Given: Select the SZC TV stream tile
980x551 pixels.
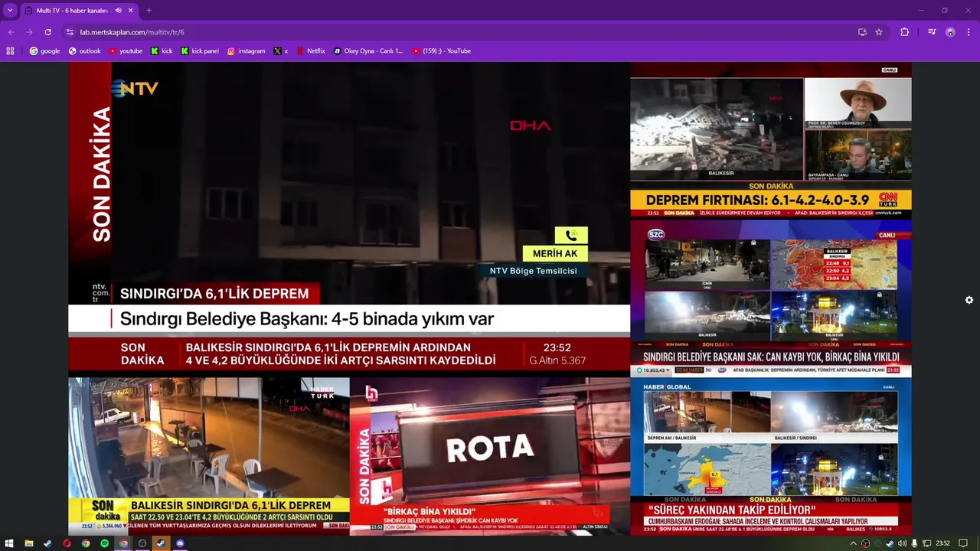Looking at the screenshot, I should [771, 298].
